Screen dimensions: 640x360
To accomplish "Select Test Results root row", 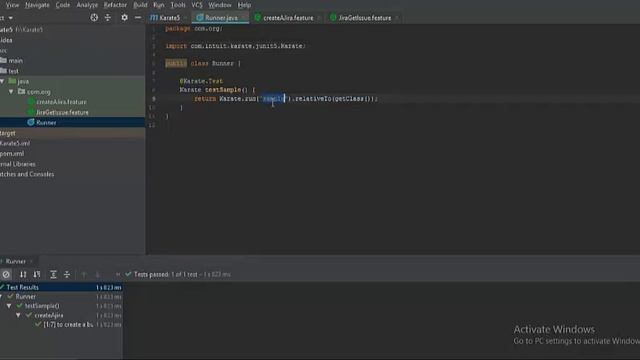I will (61, 287).
